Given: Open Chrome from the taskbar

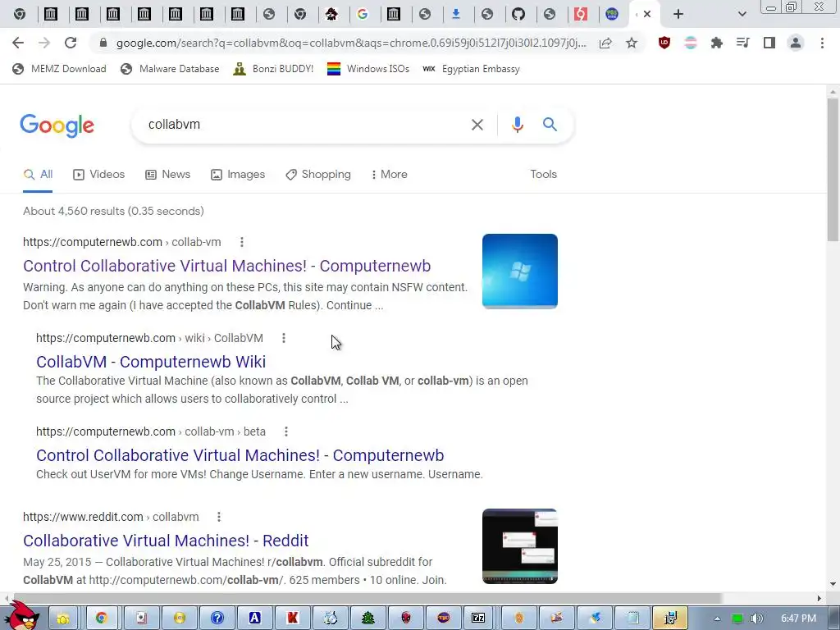Looking at the screenshot, I should pos(101,619).
